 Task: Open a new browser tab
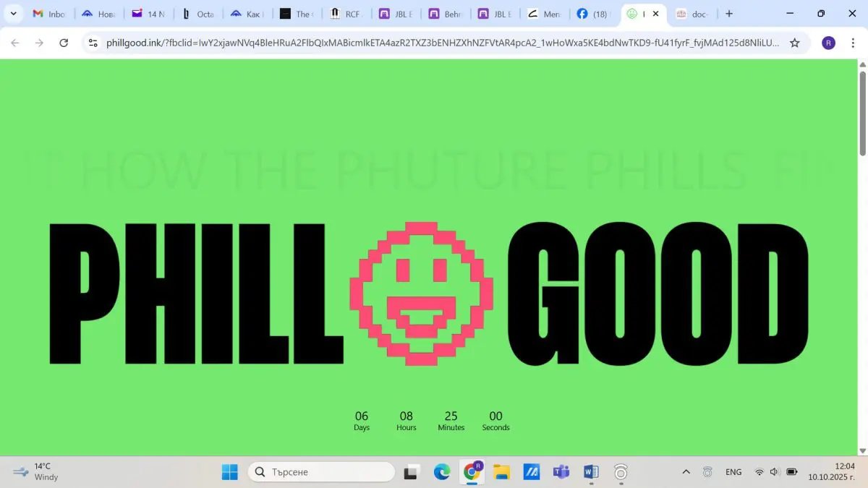tap(729, 14)
